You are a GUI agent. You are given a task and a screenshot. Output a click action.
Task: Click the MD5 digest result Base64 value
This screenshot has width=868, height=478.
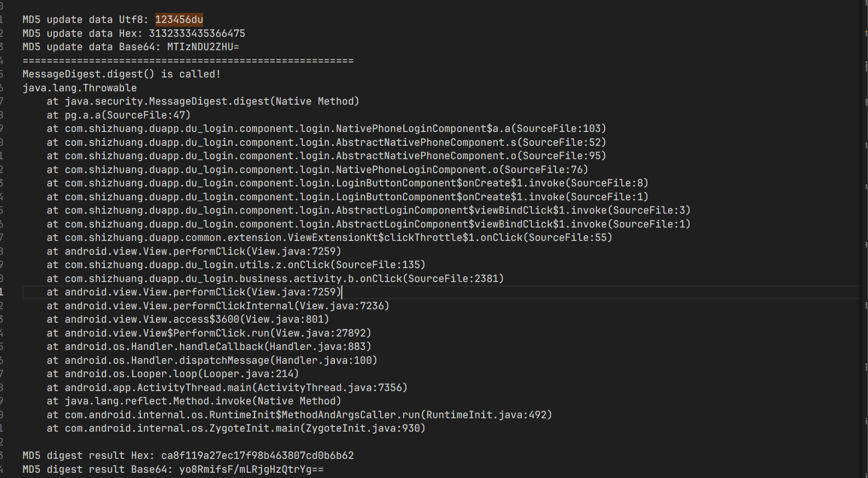(251, 469)
